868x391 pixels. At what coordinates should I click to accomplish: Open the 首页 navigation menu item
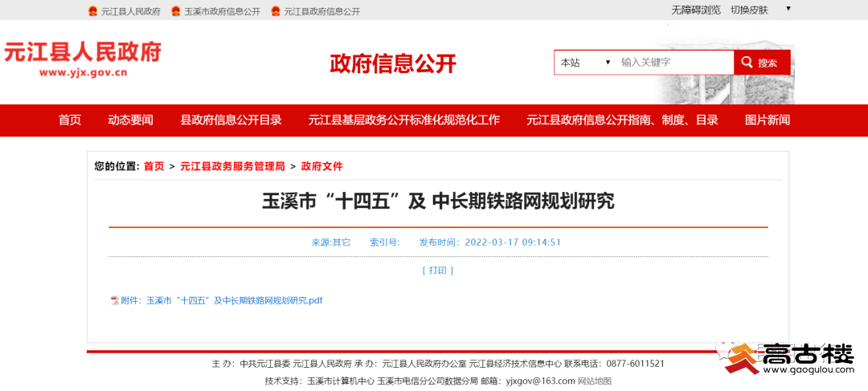(70, 120)
